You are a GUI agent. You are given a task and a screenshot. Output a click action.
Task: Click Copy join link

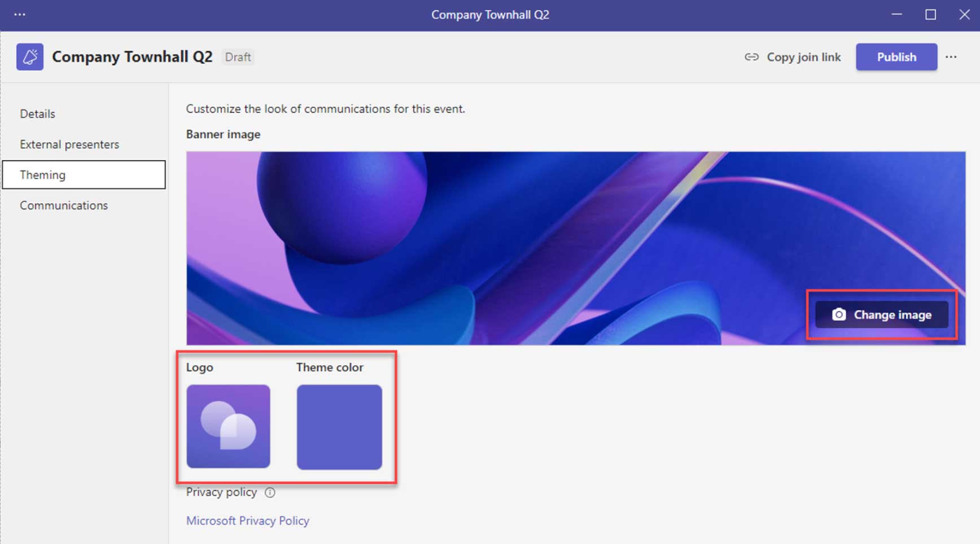pyautogui.click(x=793, y=57)
